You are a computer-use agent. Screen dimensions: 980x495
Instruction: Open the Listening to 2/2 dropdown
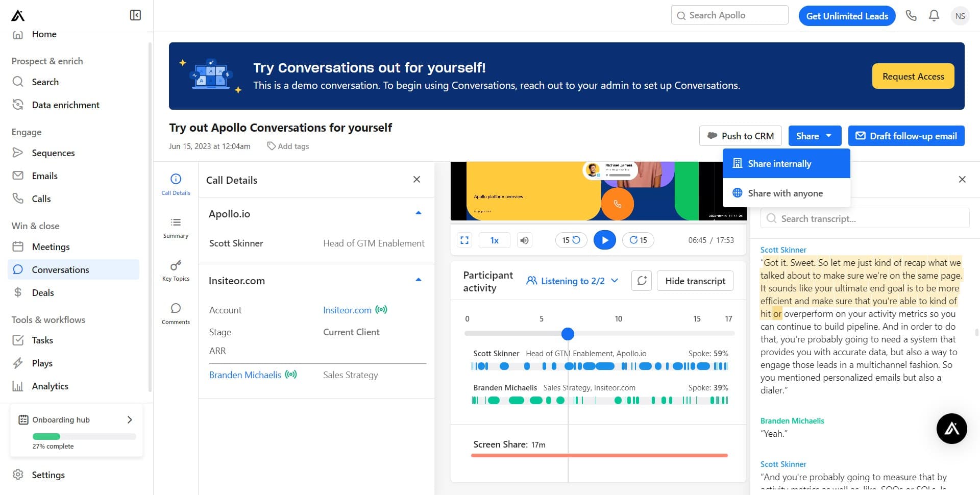coord(572,281)
